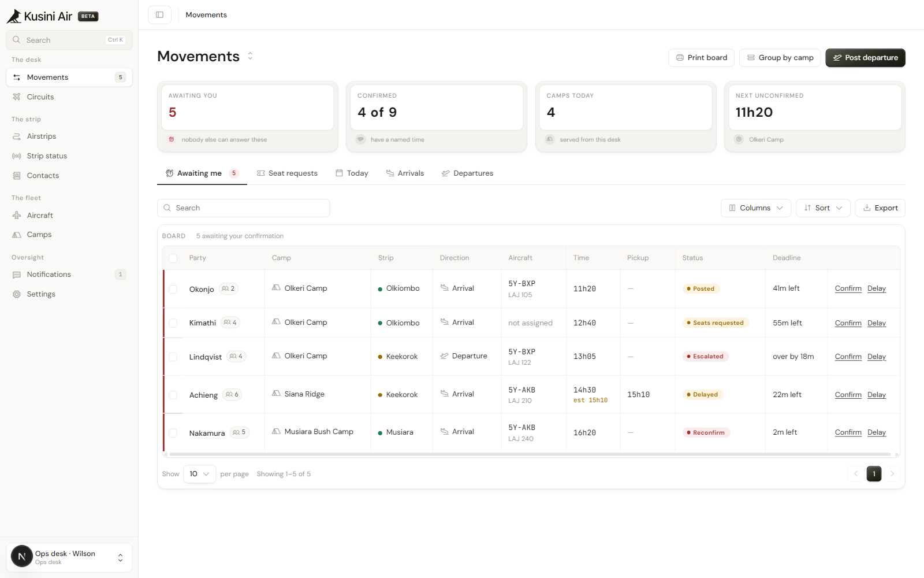Select the Okonjo row checkbox
Image resolution: width=924 pixels, height=578 pixels.
click(x=173, y=289)
